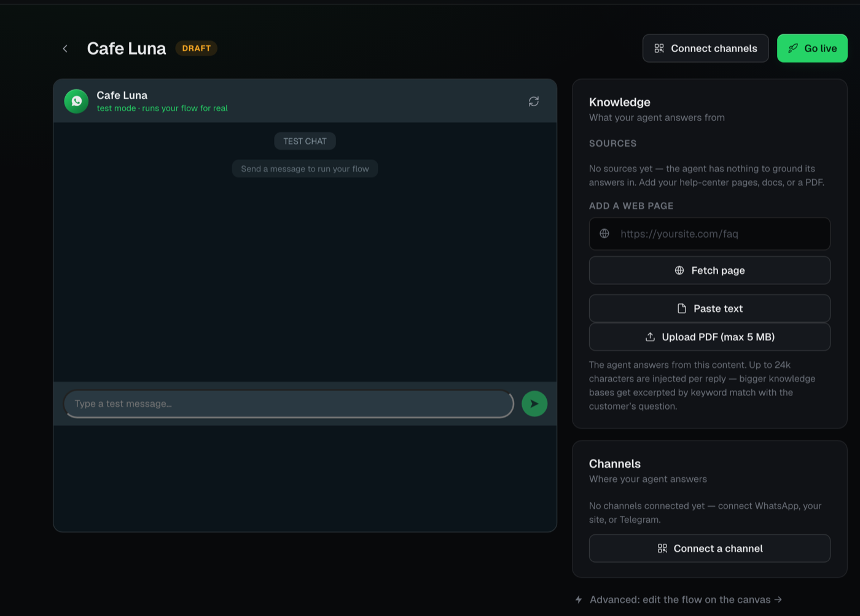Click the SOURCES section label

pyautogui.click(x=612, y=143)
